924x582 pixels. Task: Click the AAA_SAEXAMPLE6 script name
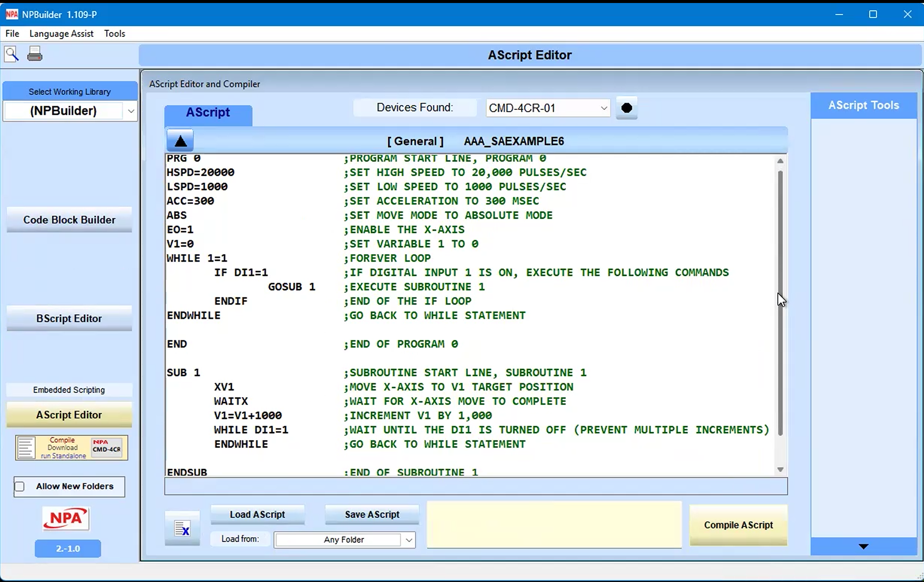pyautogui.click(x=514, y=141)
